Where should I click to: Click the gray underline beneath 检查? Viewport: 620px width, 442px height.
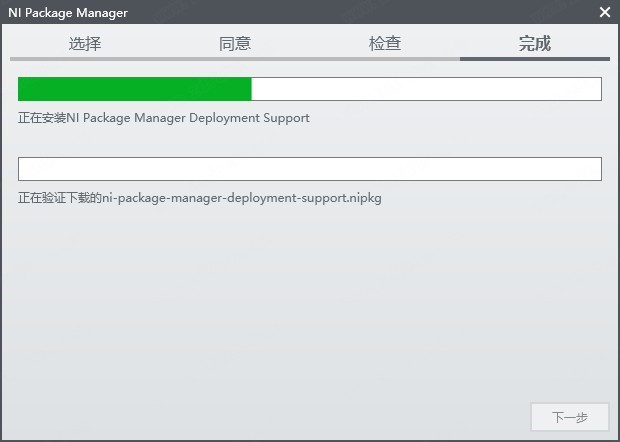(x=385, y=59)
